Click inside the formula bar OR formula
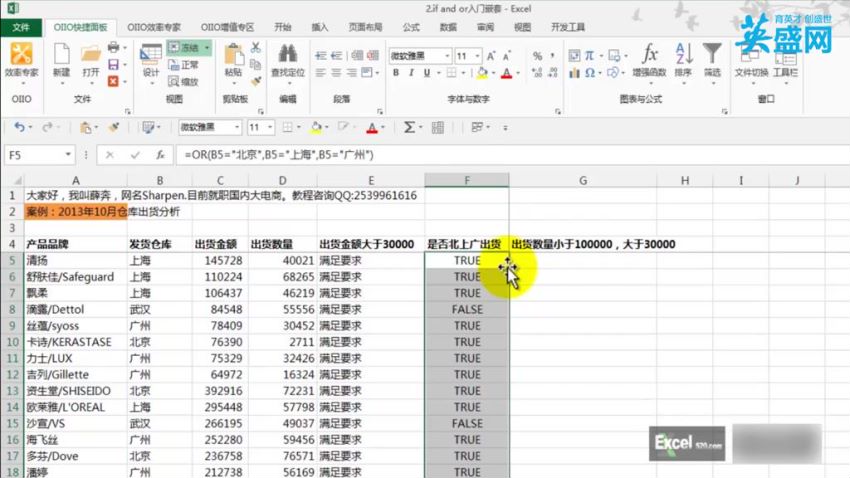 click(279, 155)
